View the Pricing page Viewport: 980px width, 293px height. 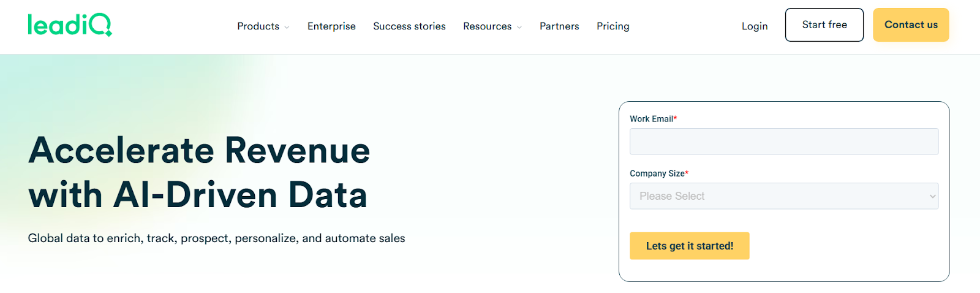pyautogui.click(x=613, y=26)
